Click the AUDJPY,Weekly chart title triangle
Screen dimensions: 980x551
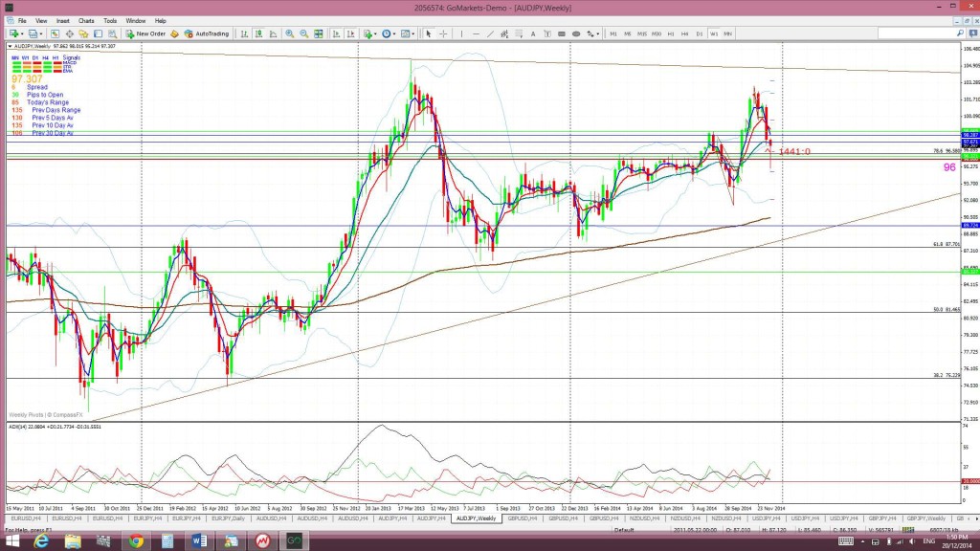click(10, 46)
